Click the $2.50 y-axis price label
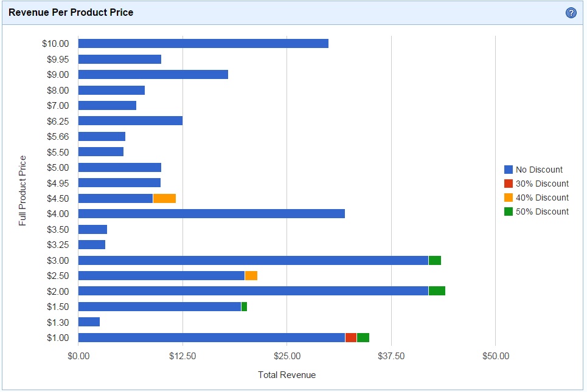 (x=58, y=276)
